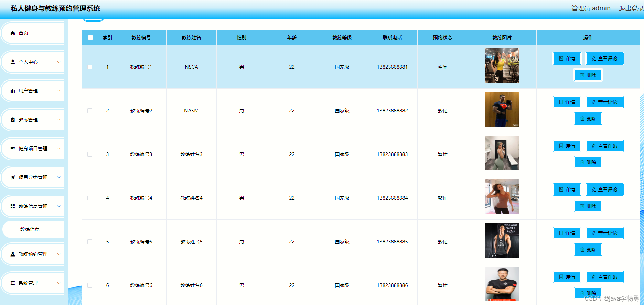This screenshot has height=305, width=644.
Task: Open the 教练信息 submenu item
Action: pos(33,229)
